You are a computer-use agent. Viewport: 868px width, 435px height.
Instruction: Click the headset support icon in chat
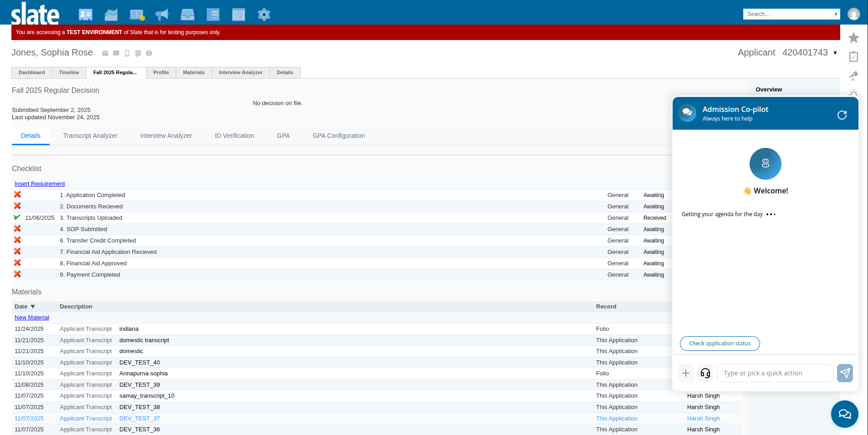click(705, 373)
